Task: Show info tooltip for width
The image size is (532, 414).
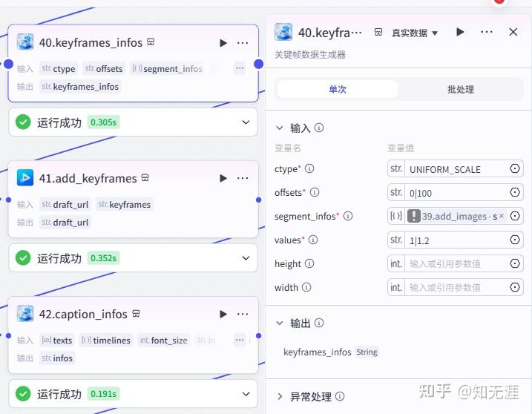Action: tap(306, 287)
